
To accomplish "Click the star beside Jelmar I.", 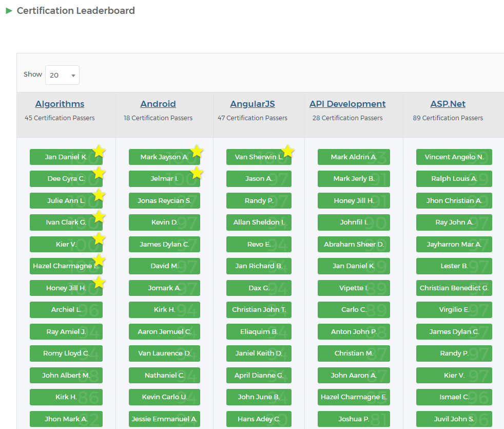I will 197,173.
